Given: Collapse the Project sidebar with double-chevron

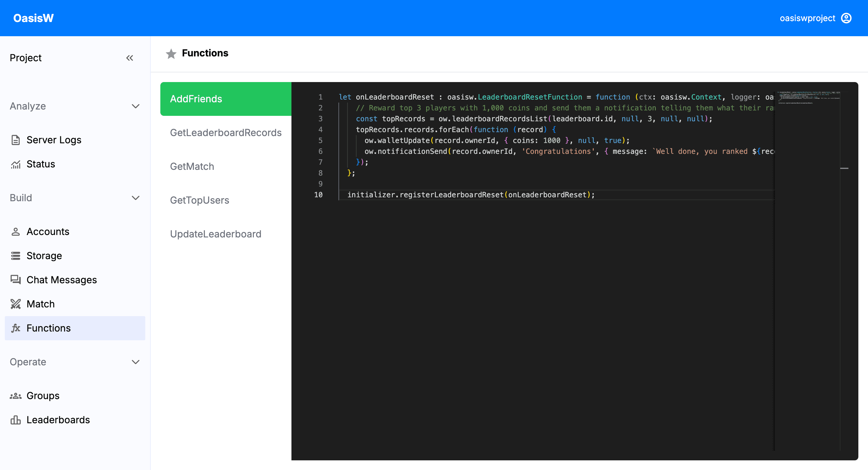Looking at the screenshot, I should (x=130, y=58).
